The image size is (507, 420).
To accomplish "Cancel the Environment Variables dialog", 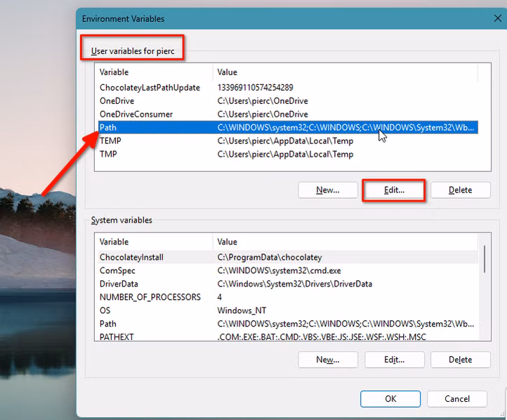I will pos(457,399).
